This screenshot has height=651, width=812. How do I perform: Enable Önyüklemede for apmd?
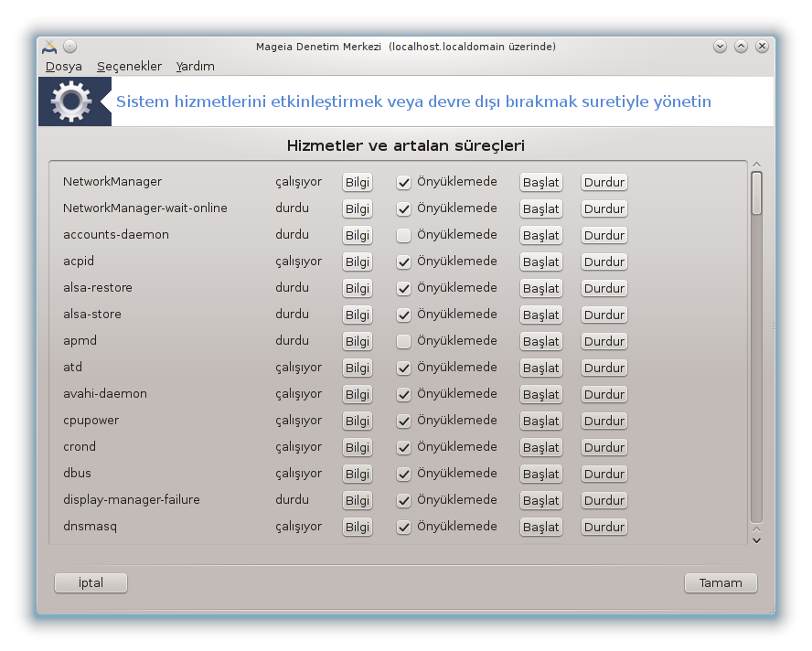click(403, 341)
